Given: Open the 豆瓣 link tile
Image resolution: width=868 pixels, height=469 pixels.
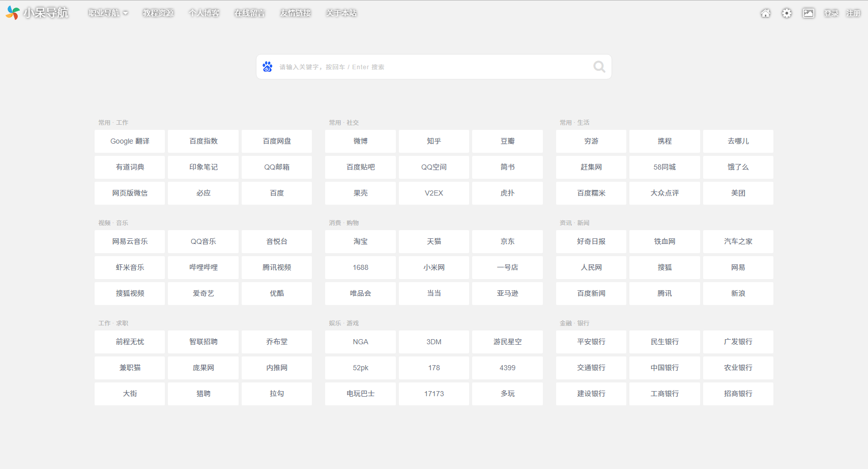Looking at the screenshot, I should tap(507, 141).
